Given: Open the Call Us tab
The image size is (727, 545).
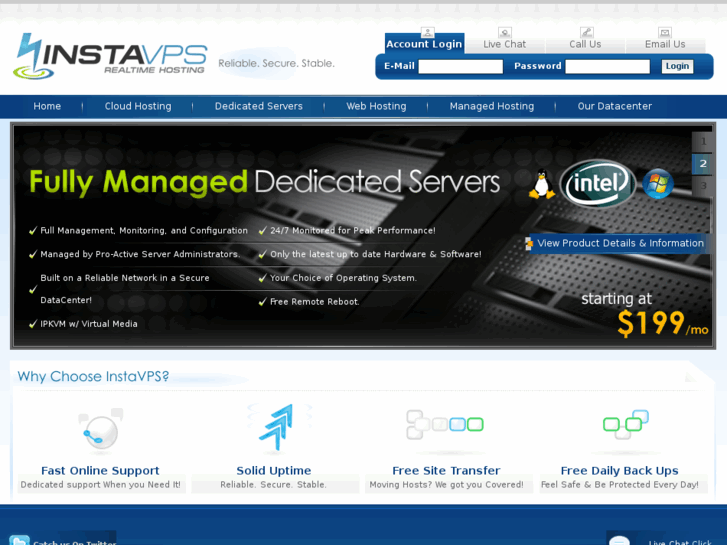Looking at the screenshot, I should point(585,44).
